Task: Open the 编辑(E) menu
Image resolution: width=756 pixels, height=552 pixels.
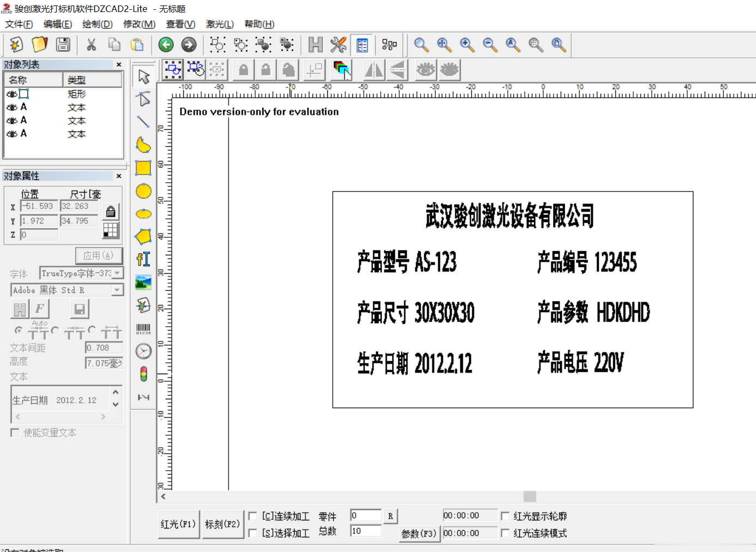Action: (58, 24)
